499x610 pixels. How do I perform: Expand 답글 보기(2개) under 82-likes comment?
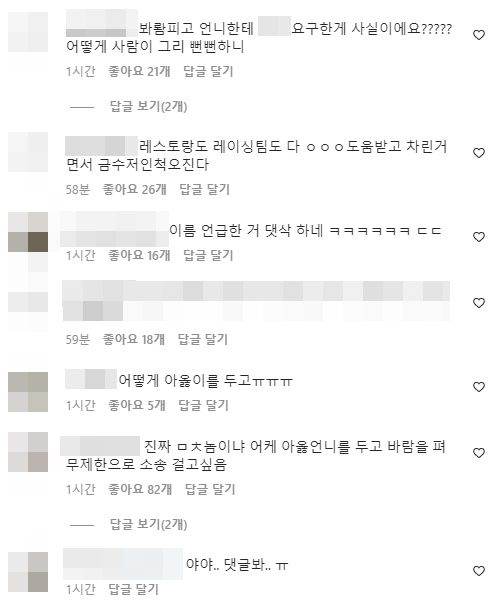click(x=149, y=524)
